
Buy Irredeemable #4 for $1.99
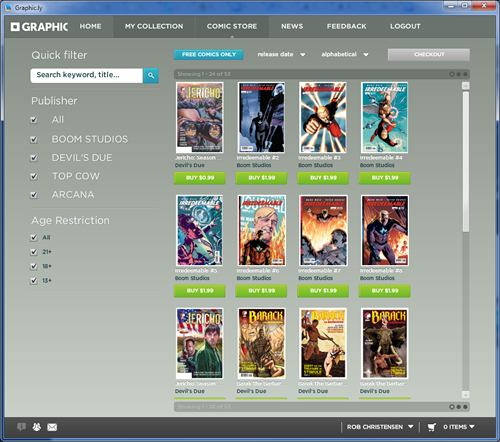[385, 178]
